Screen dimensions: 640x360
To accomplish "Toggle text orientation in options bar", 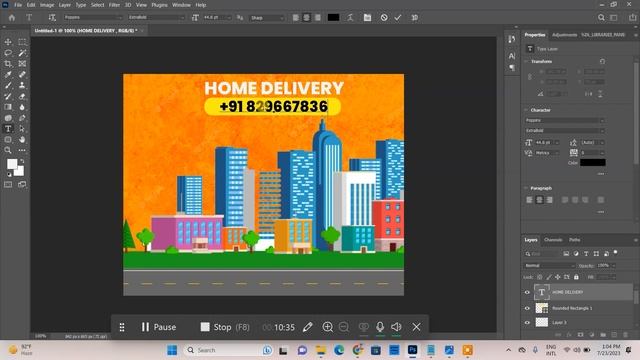I will click(x=52, y=18).
